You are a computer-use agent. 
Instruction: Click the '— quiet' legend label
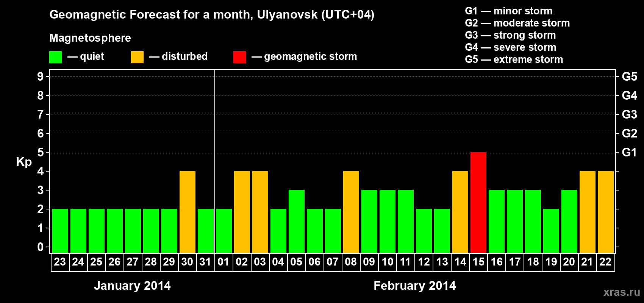[x=86, y=56]
